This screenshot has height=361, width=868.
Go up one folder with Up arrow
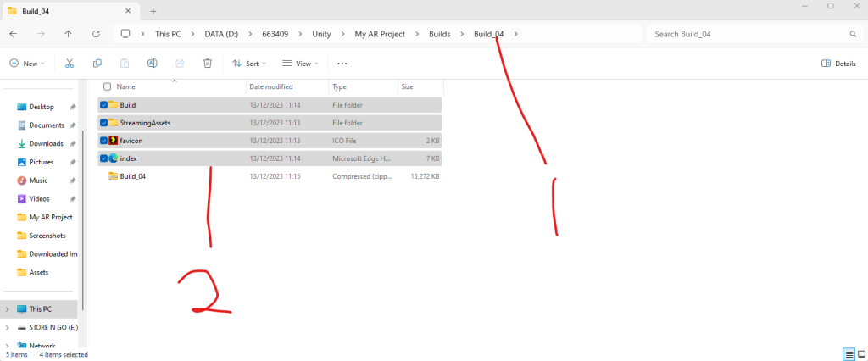pos(68,34)
